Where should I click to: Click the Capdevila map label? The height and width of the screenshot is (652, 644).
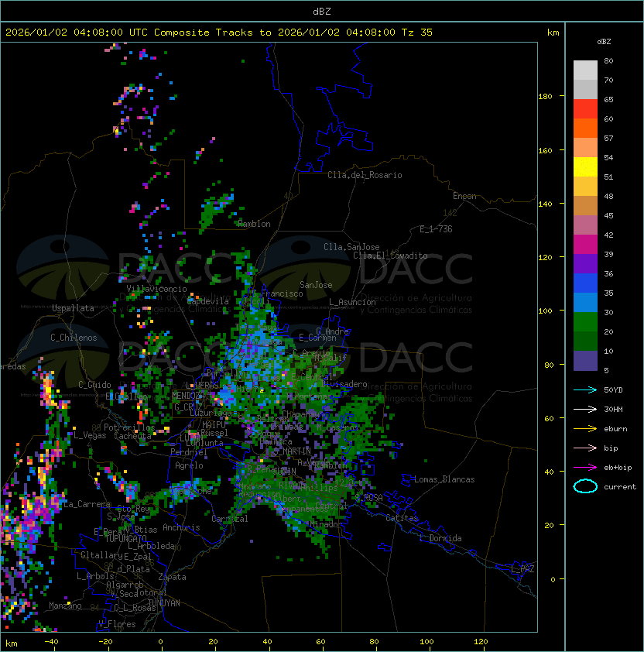[x=208, y=301]
